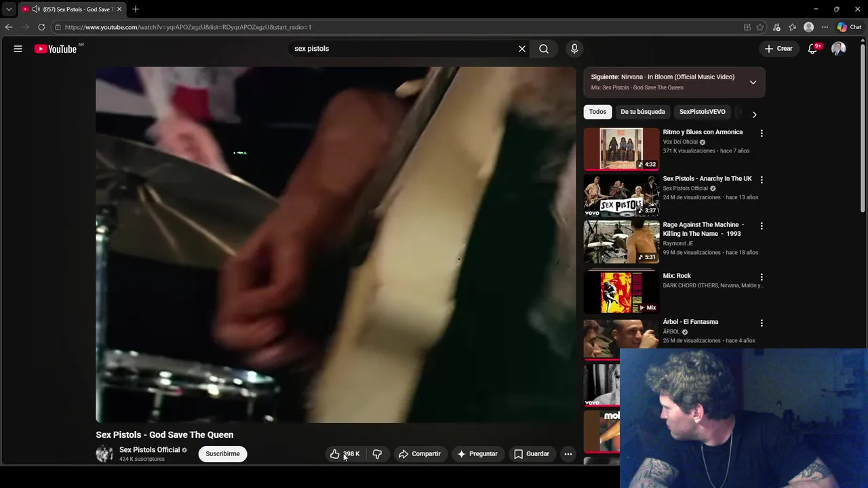Viewport: 868px width, 488px height.
Task: Click the YouTube URL address bar
Action: 188,27
